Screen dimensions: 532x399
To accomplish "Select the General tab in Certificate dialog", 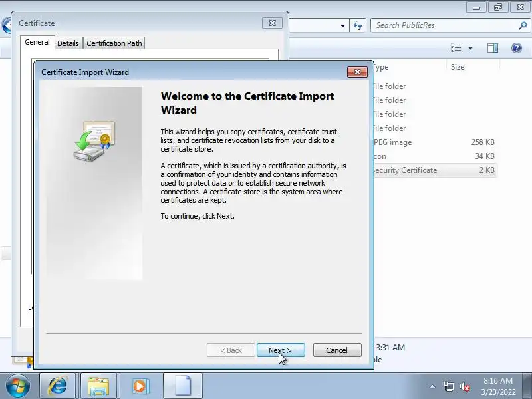I will [x=37, y=42].
